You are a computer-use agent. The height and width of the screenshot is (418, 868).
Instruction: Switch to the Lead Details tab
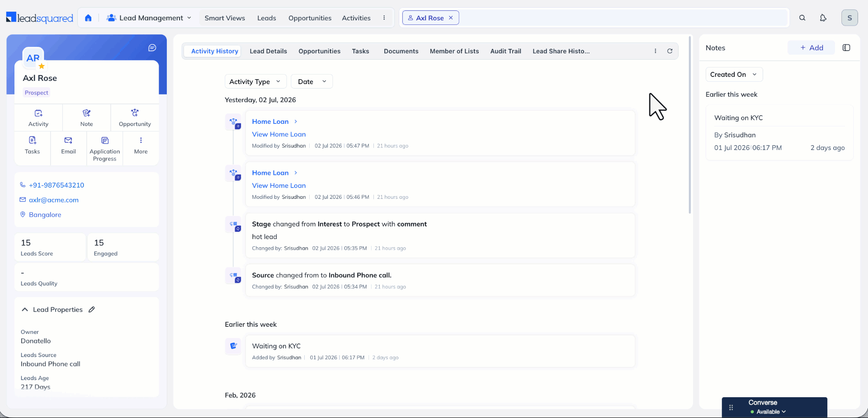click(268, 51)
